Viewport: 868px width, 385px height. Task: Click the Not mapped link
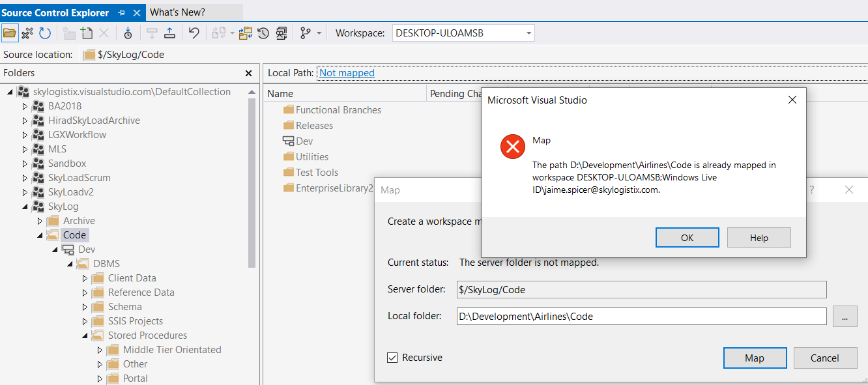347,73
